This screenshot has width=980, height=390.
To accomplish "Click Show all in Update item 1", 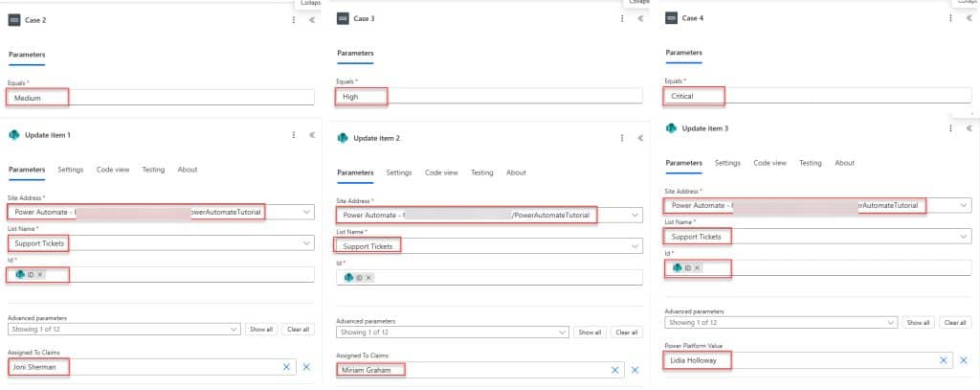I will click(261, 330).
